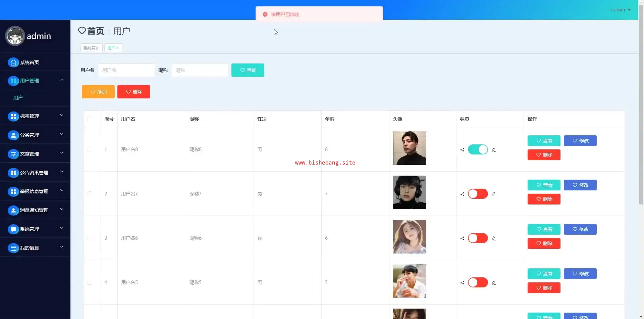Screen dimensions: 644x319
Task: Click the 标签管理 sidebar icon
Action: 13,116
